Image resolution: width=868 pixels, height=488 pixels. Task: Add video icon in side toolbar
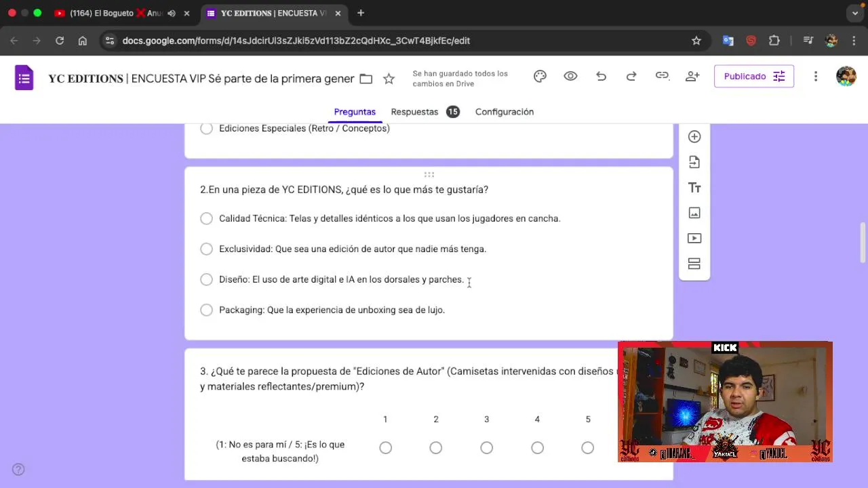(x=694, y=238)
